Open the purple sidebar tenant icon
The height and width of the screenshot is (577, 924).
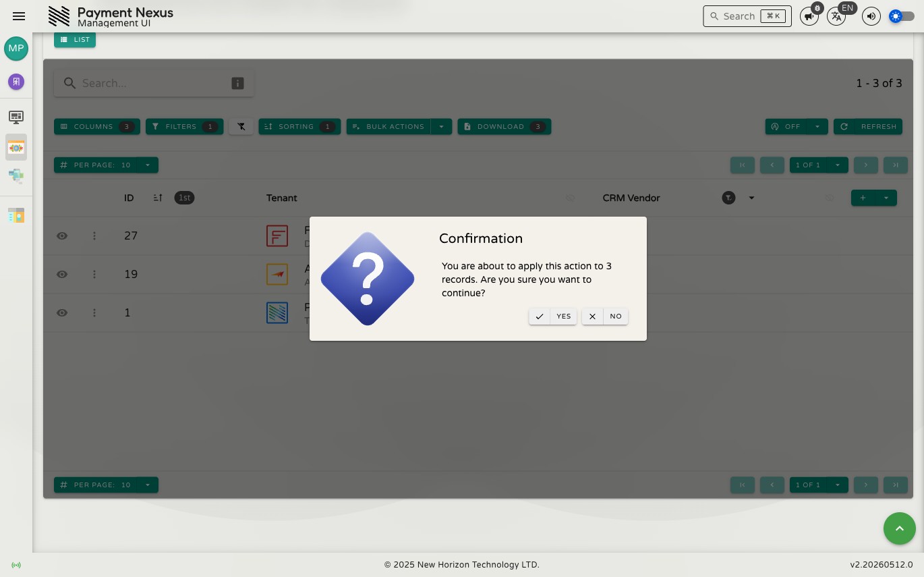point(16,82)
